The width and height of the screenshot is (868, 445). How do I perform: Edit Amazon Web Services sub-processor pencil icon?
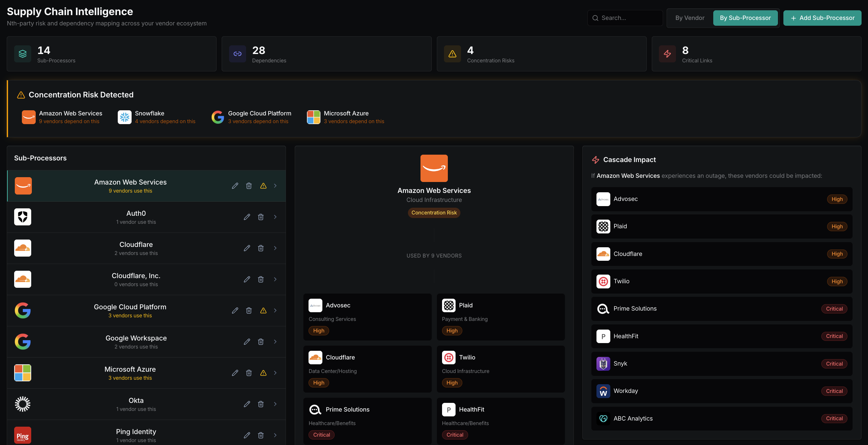[235, 186]
